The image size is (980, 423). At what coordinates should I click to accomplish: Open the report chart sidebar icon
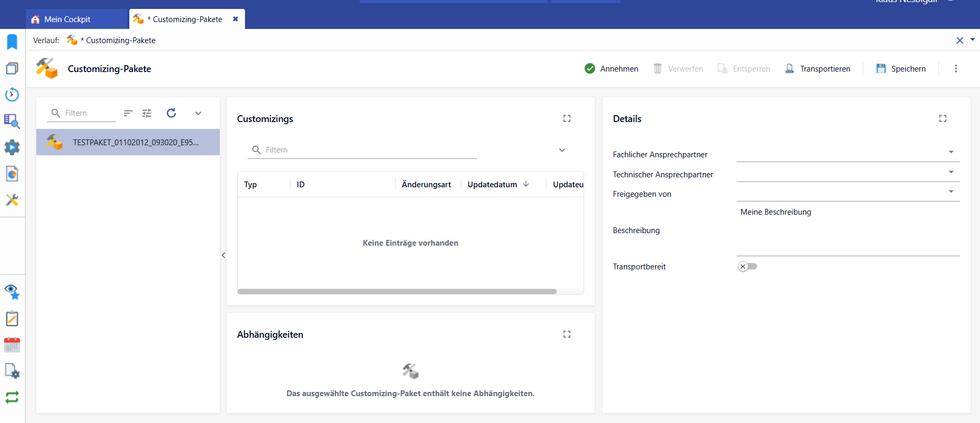point(12,174)
